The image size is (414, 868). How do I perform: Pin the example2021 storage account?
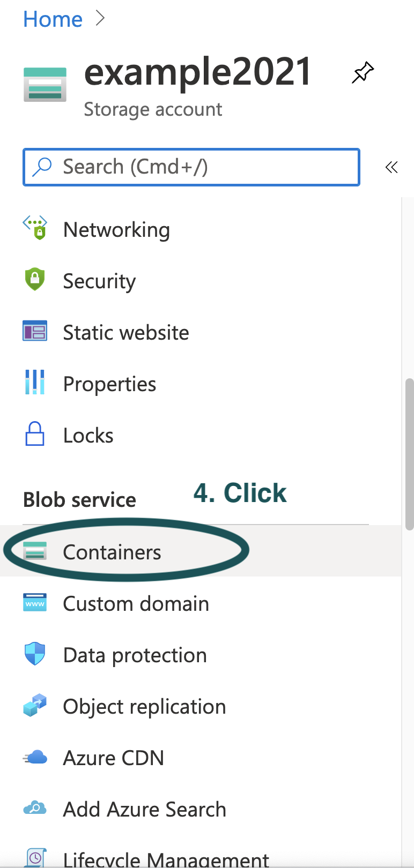(363, 73)
